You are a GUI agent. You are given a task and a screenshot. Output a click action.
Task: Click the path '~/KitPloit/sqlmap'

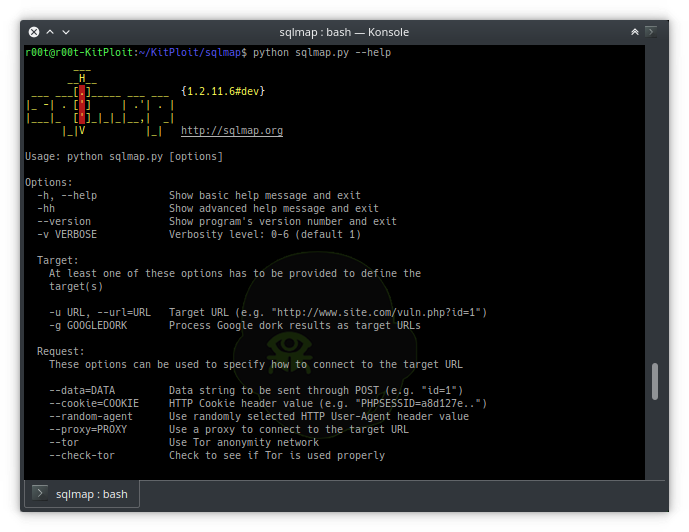[190, 52]
